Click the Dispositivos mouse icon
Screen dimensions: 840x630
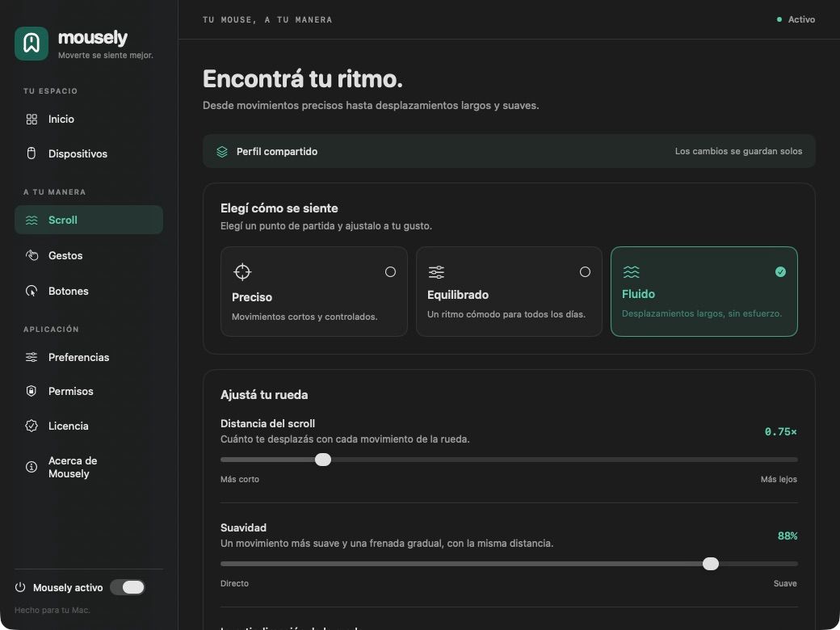pyautogui.click(x=31, y=153)
